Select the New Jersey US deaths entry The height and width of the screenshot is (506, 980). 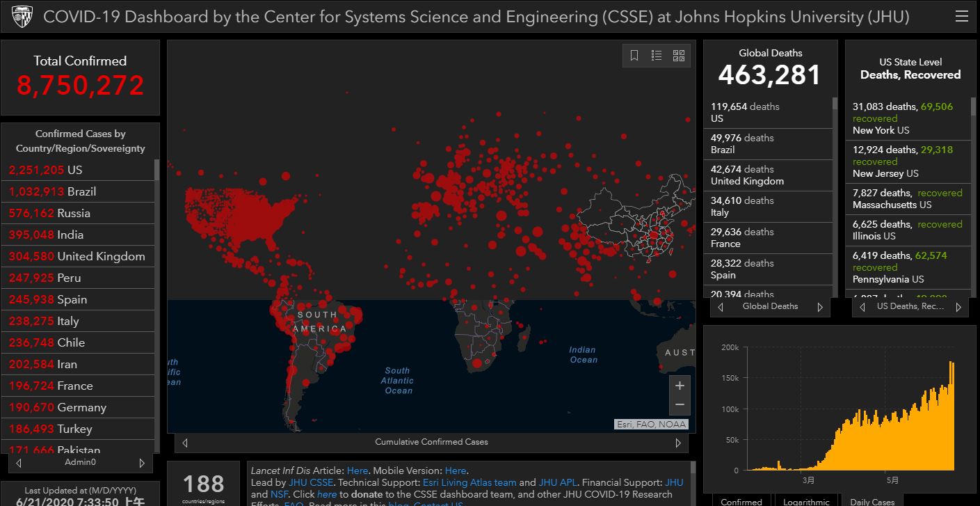tap(910, 161)
